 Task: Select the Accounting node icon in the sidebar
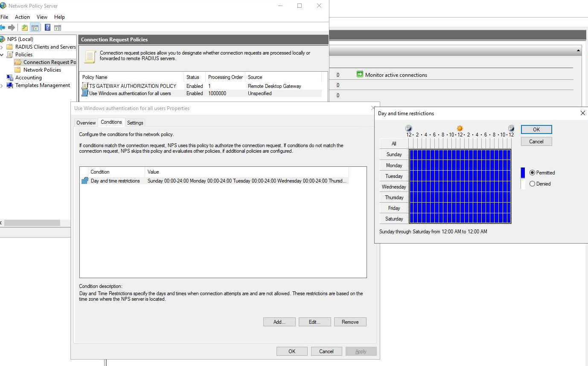tap(10, 78)
